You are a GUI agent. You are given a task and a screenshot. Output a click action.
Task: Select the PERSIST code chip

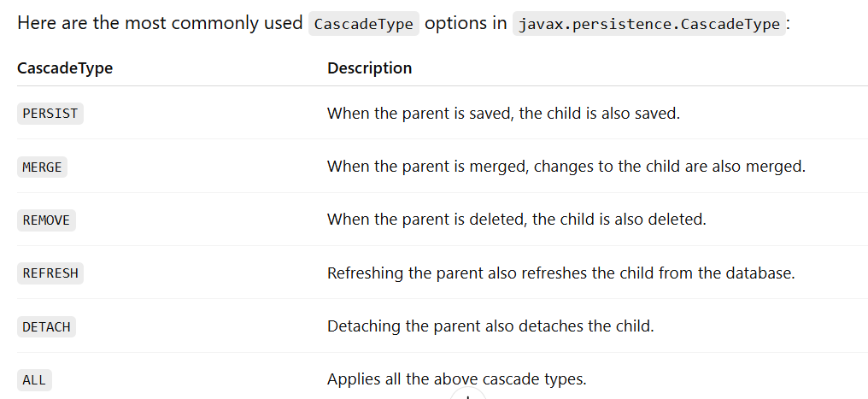pyautogui.click(x=50, y=114)
